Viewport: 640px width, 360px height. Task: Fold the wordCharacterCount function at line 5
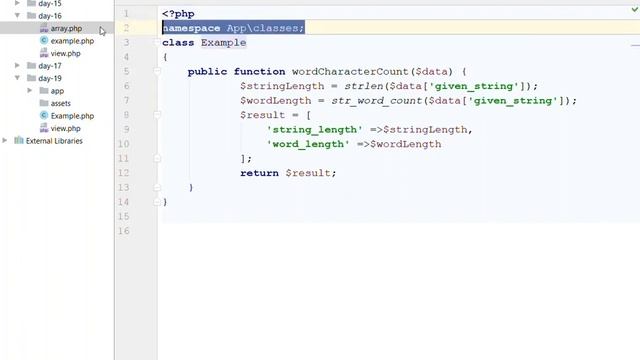click(157, 71)
